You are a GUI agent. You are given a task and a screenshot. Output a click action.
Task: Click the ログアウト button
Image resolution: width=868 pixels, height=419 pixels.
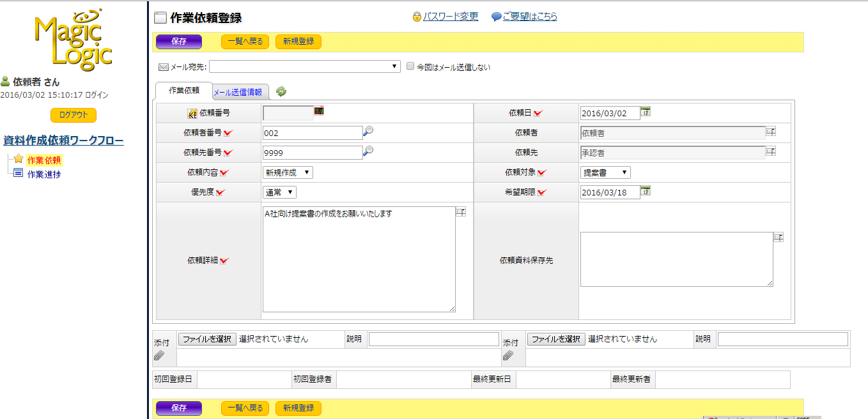click(x=74, y=115)
